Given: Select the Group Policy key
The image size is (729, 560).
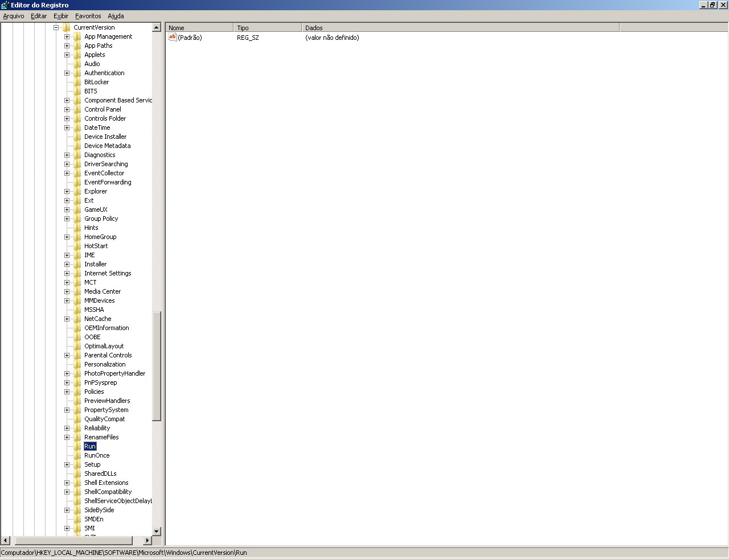Looking at the screenshot, I should [101, 219].
